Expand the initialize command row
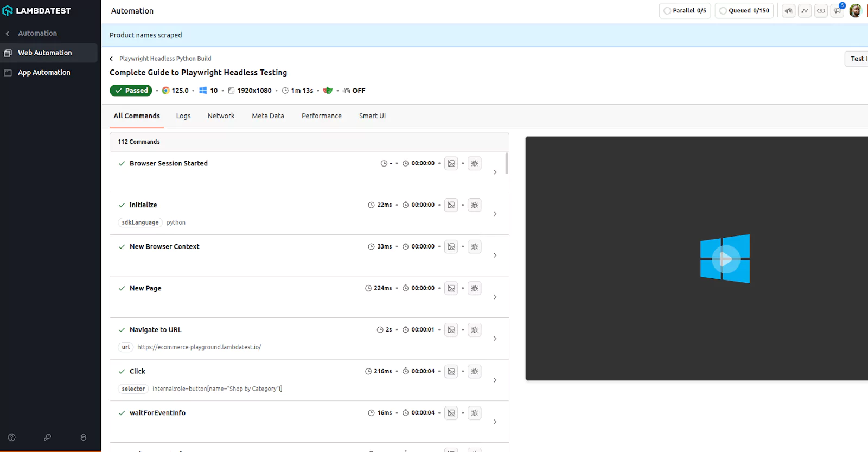Screen dimensions: 868x452 point(495,214)
